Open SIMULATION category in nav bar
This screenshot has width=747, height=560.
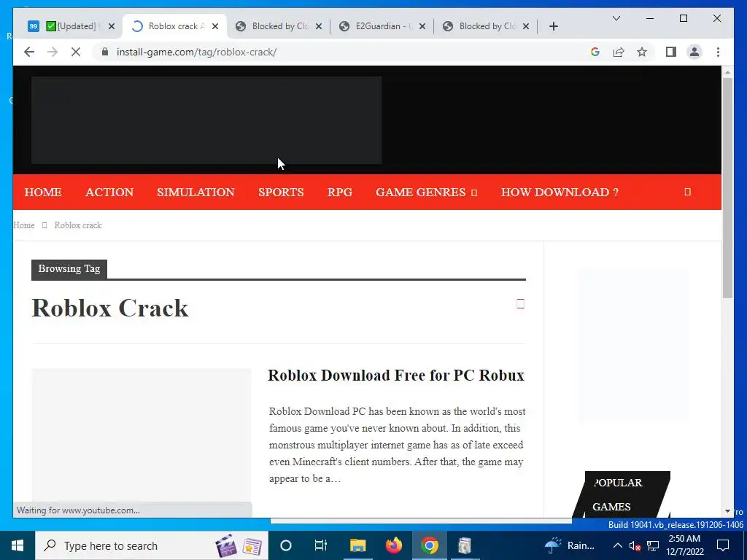pos(196,192)
